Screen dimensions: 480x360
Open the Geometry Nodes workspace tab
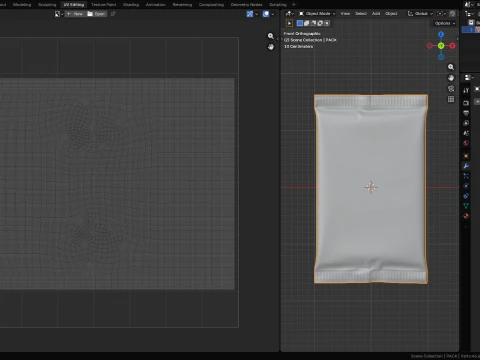[x=246, y=5]
